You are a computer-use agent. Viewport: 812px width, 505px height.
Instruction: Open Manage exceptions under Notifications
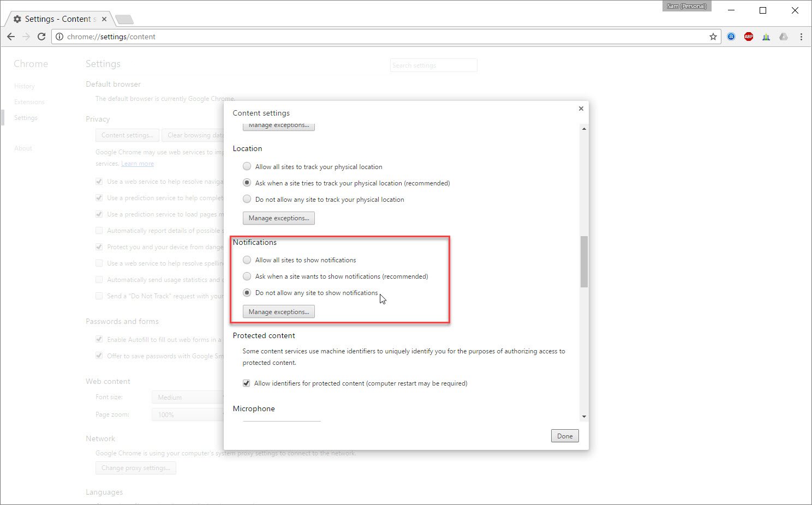pos(278,311)
